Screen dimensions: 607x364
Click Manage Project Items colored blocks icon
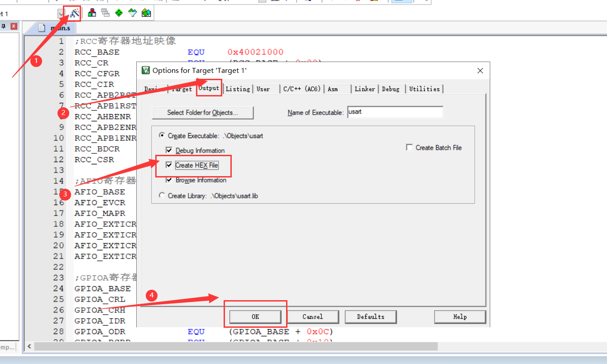pos(92,13)
